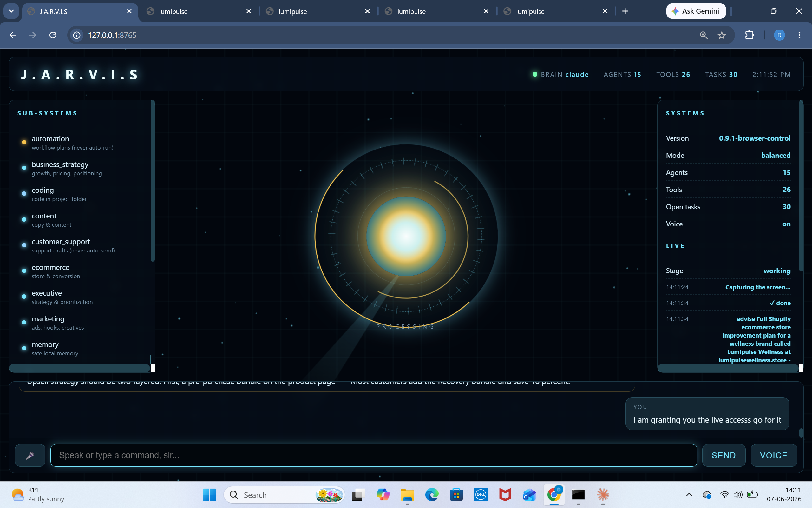812x508 pixels.
Task: Select the memory sub-system
Action: 80,348
